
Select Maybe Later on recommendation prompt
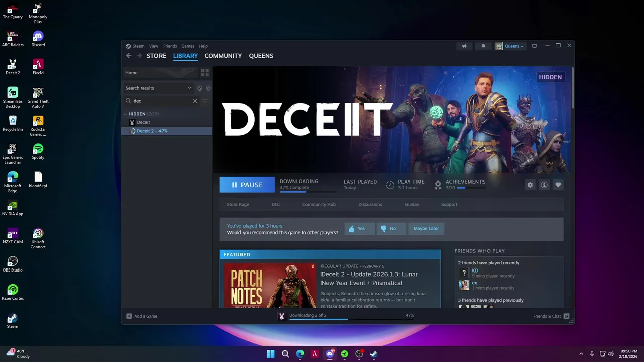click(426, 228)
